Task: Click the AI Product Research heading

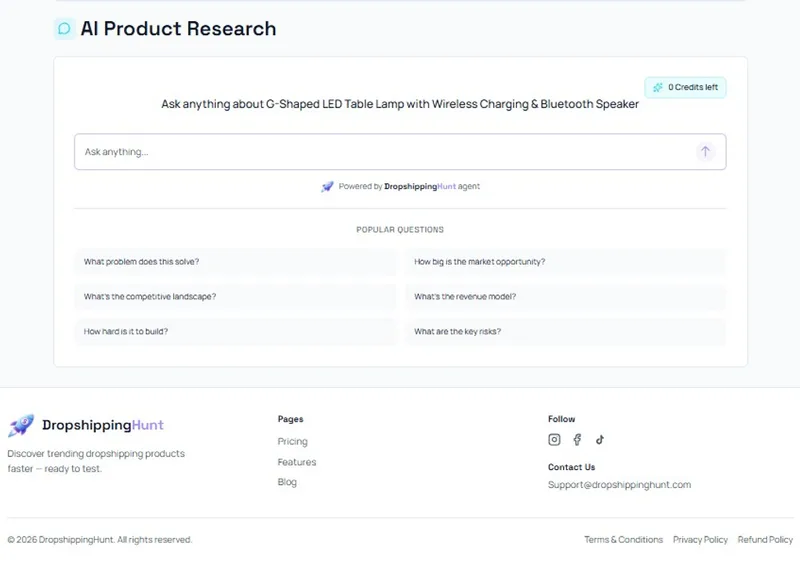Action: pos(178,29)
